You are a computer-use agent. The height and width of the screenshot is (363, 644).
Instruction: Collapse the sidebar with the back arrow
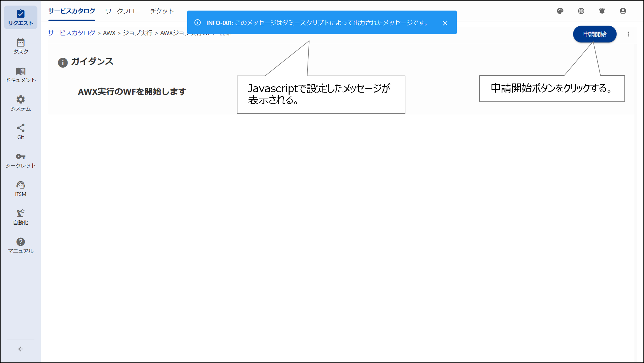click(x=20, y=349)
